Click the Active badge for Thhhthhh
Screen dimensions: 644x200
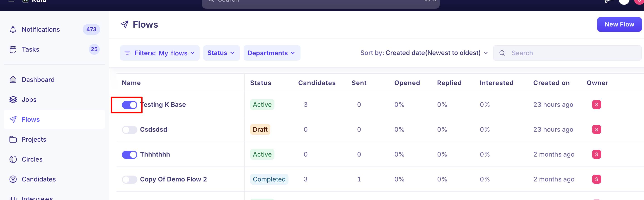click(262, 154)
